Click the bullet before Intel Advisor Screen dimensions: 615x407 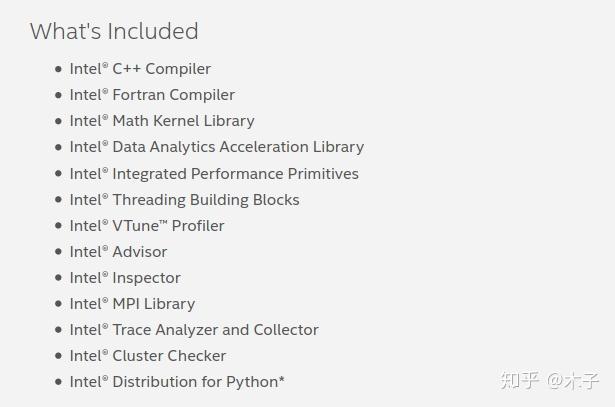pyautogui.click(x=58, y=252)
